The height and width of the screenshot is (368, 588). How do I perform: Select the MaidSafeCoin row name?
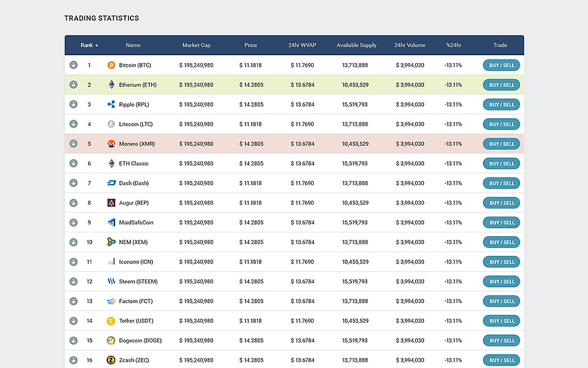[136, 223]
